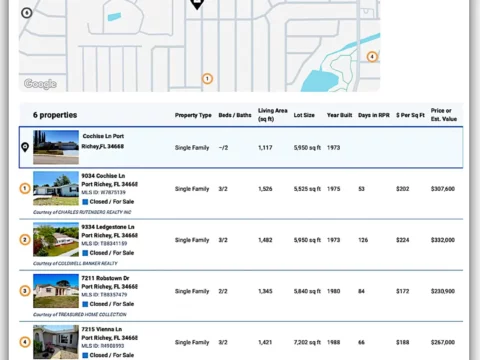
Task: Select list marker 3 beside 7211 Robstown Dr
Action: point(25,291)
